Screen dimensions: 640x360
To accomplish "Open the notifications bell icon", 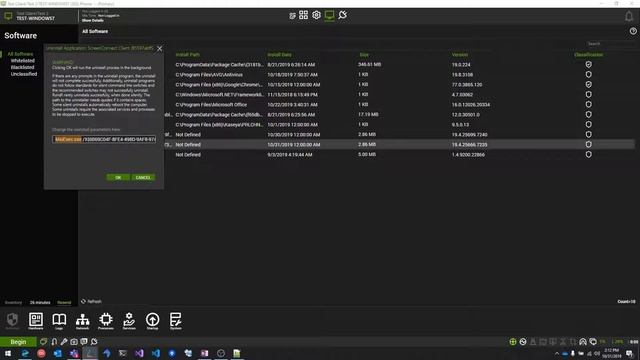I will coord(629,16).
